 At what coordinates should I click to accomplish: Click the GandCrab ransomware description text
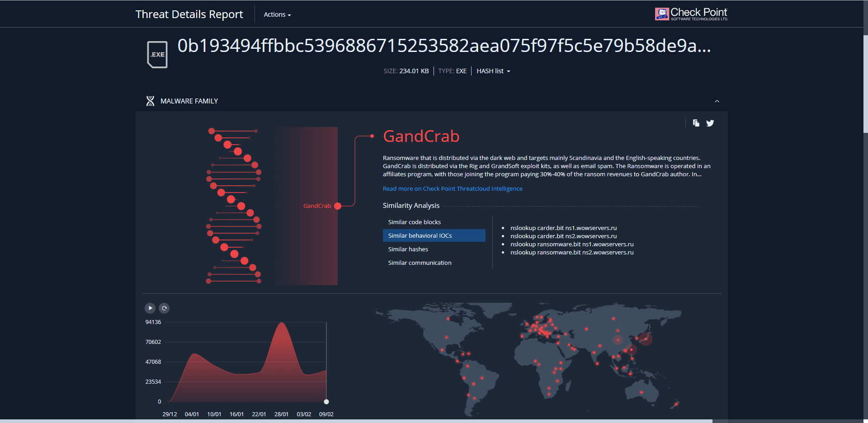point(547,166)
